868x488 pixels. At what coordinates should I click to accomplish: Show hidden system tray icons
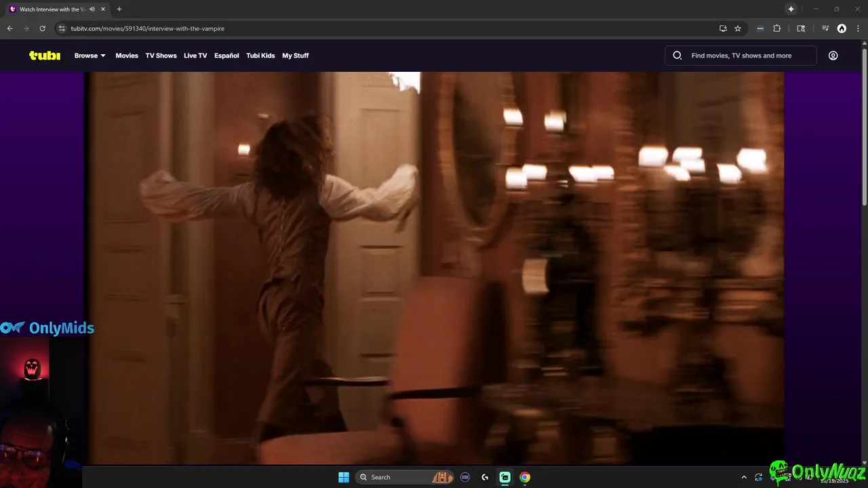[x=744, y=477]
